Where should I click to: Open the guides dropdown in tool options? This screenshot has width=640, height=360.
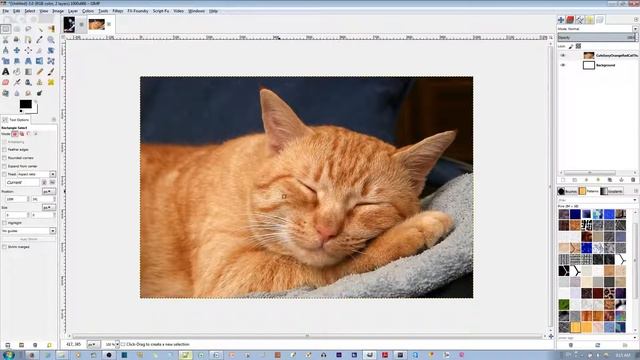click(29, 231)
